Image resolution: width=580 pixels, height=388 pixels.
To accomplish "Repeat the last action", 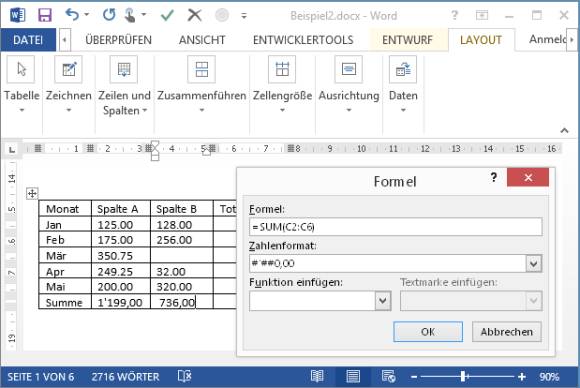I will pyautogui.click(x=109, y=15).
